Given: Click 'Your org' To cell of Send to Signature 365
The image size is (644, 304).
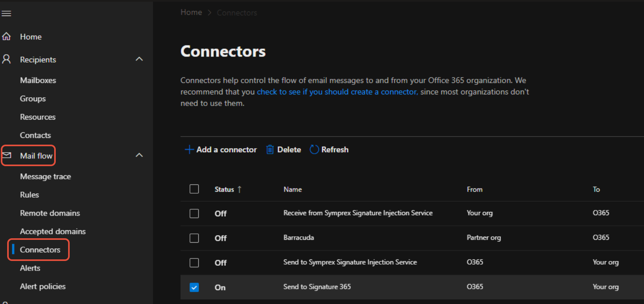Looking at the screenshot, I should (x=606, y=286).
